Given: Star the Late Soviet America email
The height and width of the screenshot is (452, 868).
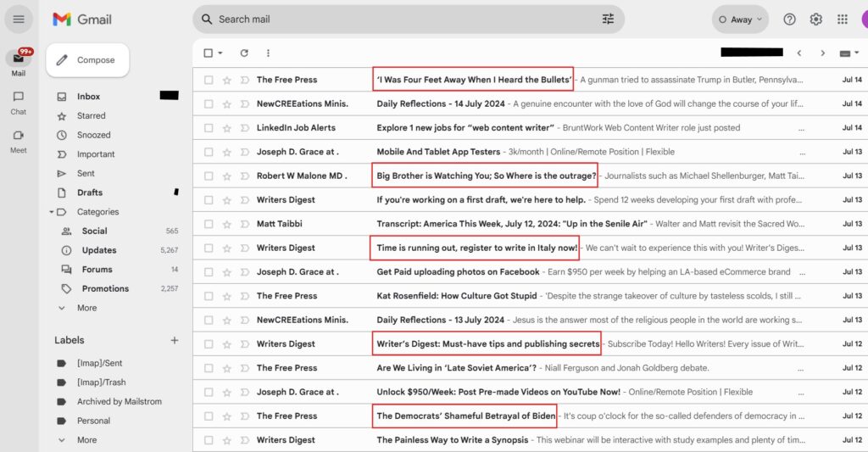Looking at the screenshot, I should 226,368.
